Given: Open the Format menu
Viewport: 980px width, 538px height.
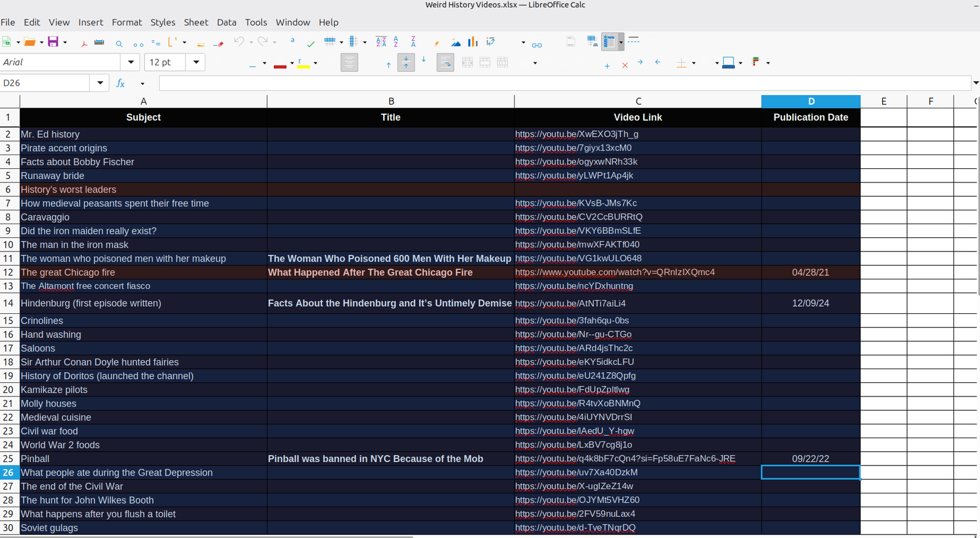Looking at the screenshot, I should click(x=127, y=23).
